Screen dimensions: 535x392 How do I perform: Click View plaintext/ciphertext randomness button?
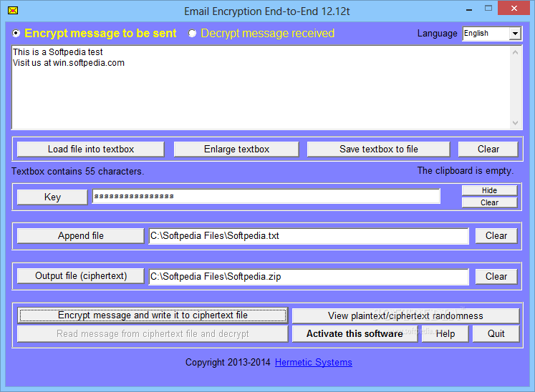coord(405,316)
